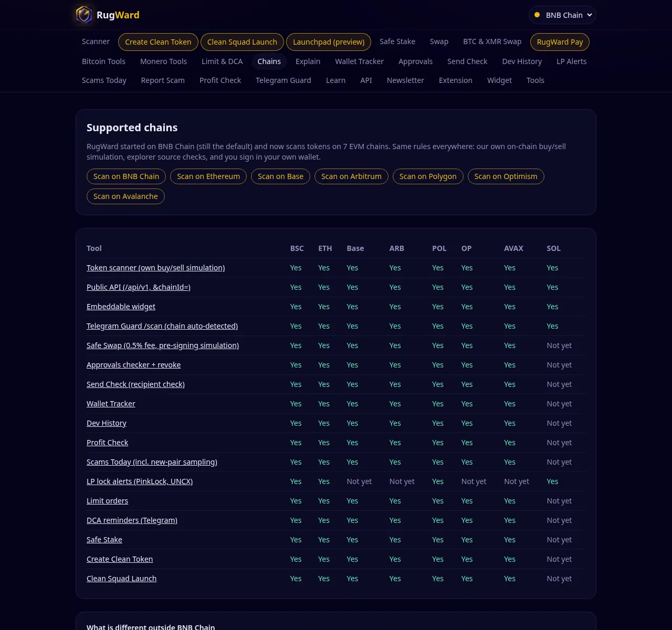Open BTC & XMR Swap
672x630 pixels.
492,41
